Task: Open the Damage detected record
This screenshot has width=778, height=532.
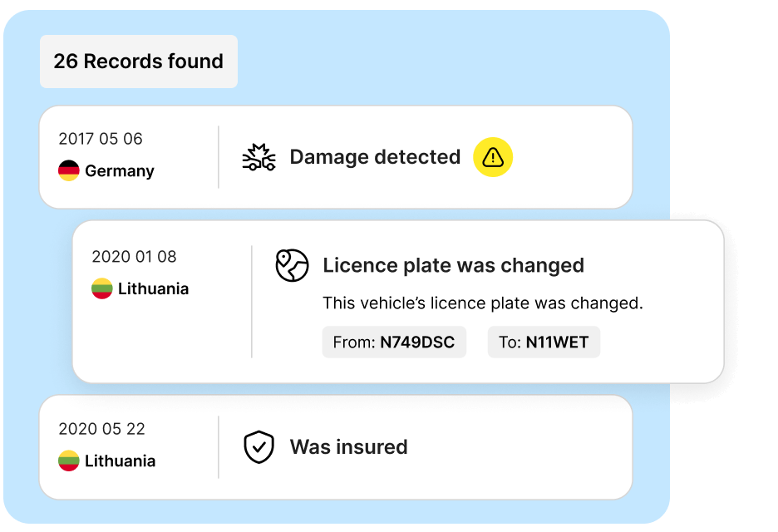Action: (375, 157)
